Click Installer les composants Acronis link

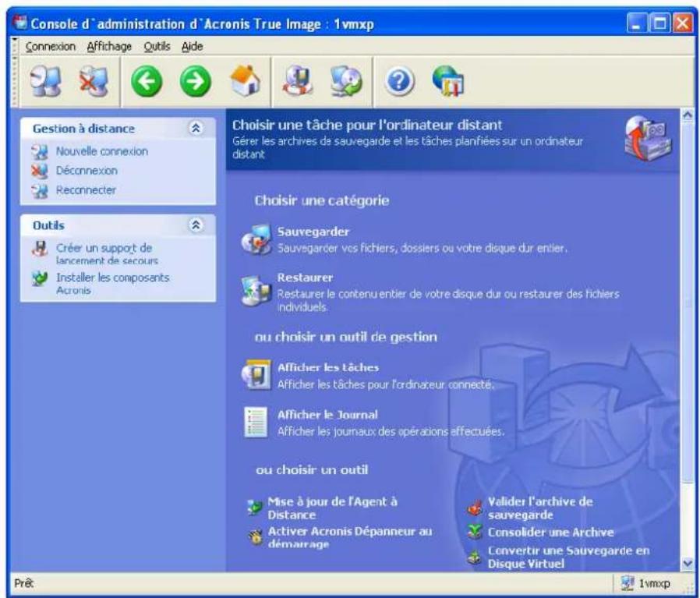pyautogui.click(x=112, y=284)
